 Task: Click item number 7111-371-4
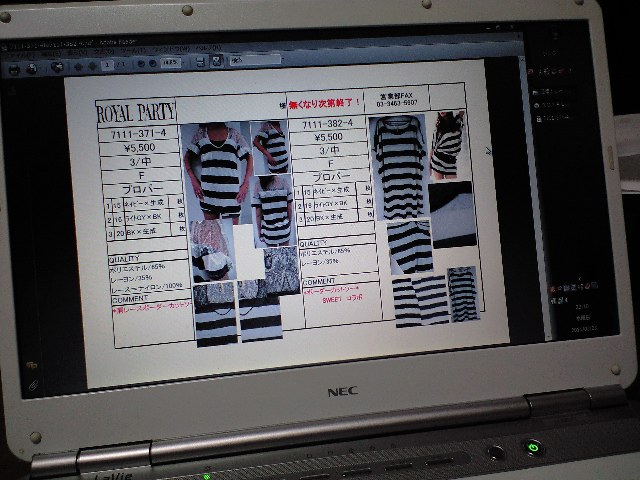[138, 133]
